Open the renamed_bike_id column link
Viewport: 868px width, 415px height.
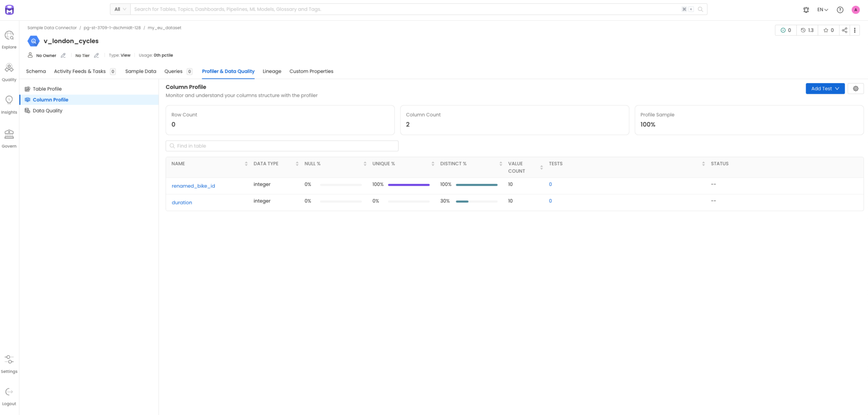193,186
